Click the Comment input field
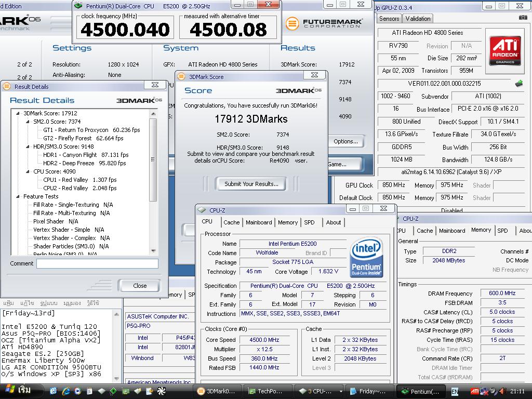Screen dimensions: 532x399 point(97,263)
